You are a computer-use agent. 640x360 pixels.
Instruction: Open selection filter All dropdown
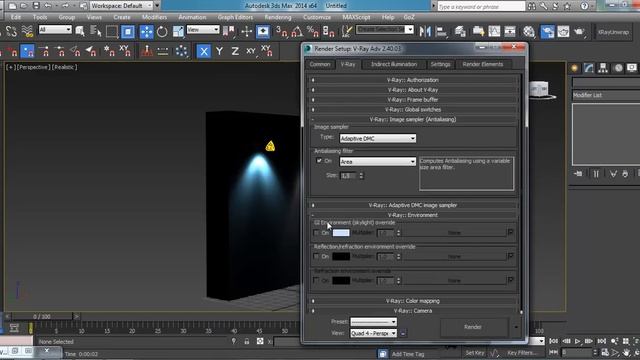[55, 30]
